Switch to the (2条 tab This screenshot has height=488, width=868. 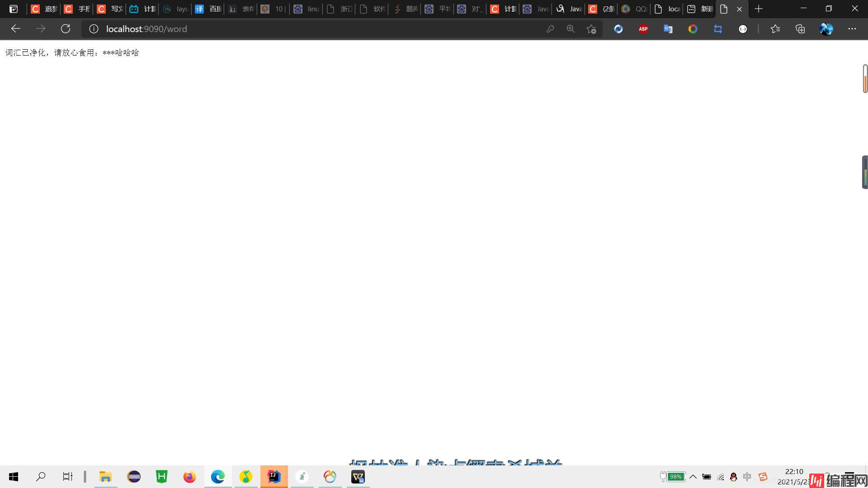pos(602,9)
